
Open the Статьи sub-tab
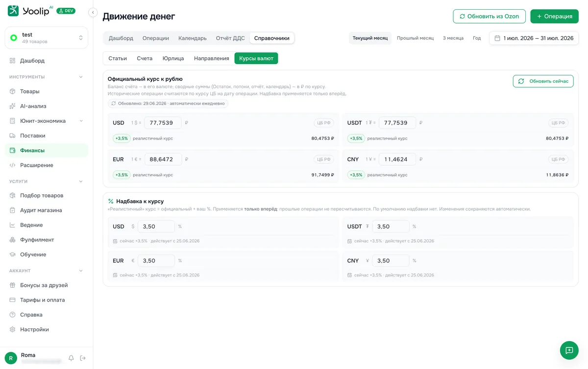click(x=118, y=58)
